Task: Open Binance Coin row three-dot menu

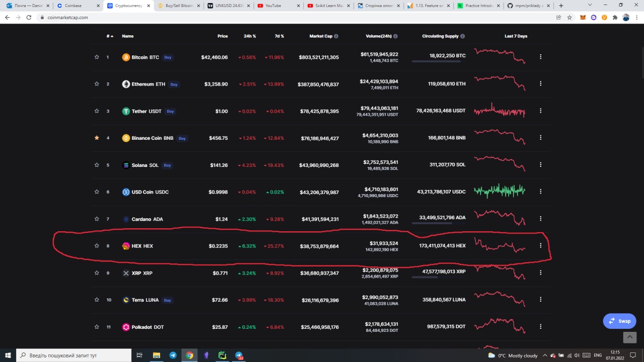Action: (540, 138)
